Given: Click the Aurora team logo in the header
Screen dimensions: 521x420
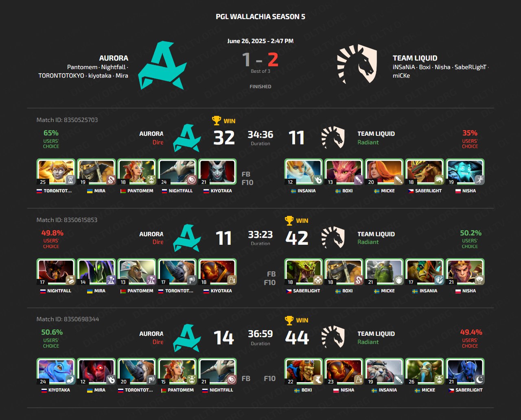Looking at the screenshot, I should [162, 65].
